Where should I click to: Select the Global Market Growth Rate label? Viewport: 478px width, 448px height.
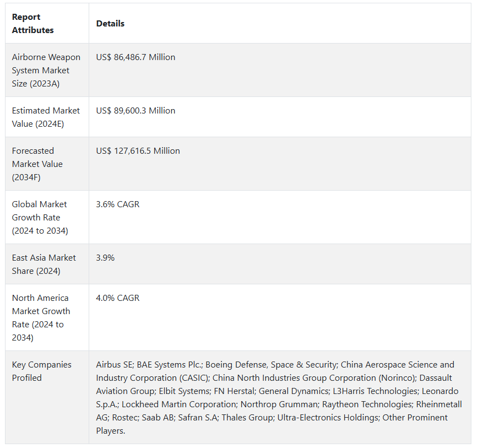[x=40, y=218]
